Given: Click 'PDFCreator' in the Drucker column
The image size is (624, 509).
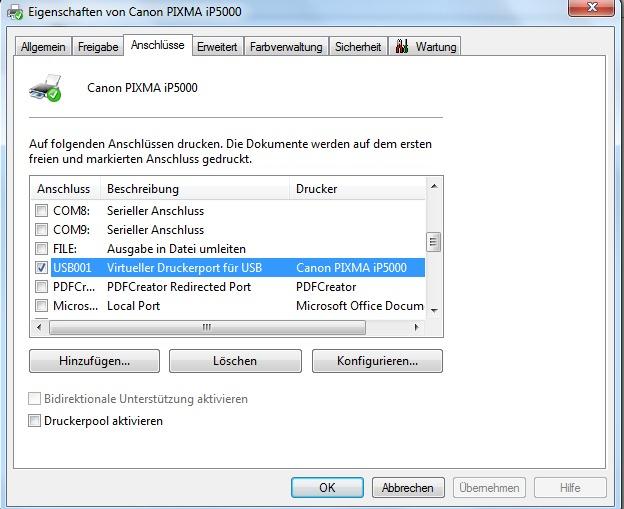Looking at the screenshot, I should pos(326,287).
